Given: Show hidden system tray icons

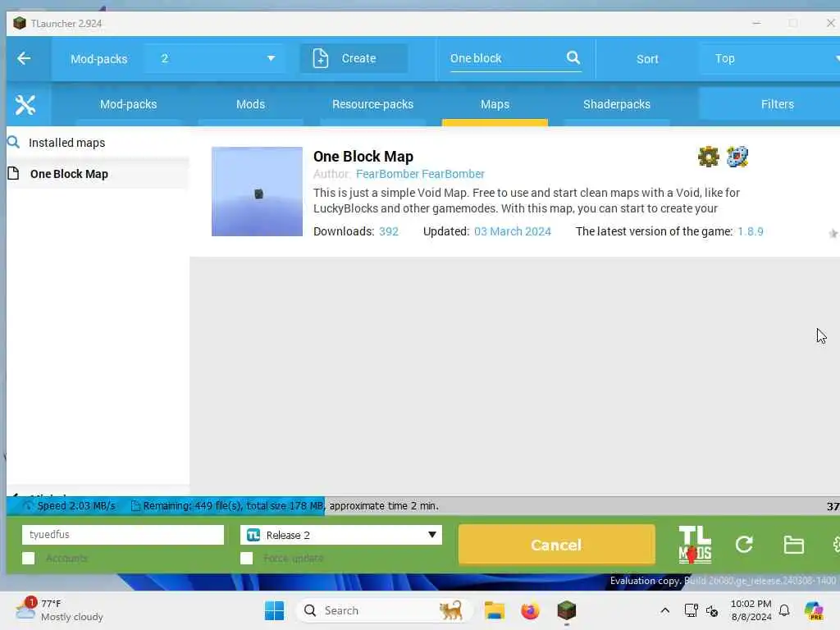Looking at the screenshot, I should [664, 610].
